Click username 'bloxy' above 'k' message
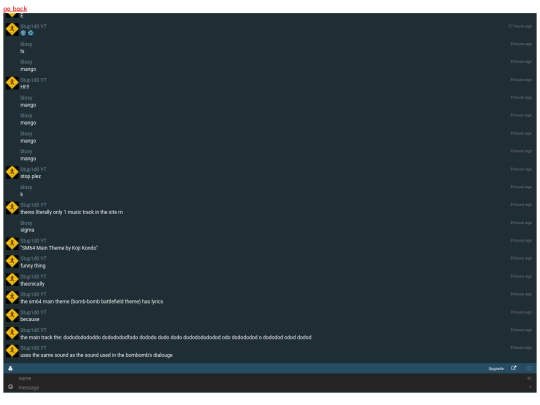This screenshot has width=540, height=405. 26,187
